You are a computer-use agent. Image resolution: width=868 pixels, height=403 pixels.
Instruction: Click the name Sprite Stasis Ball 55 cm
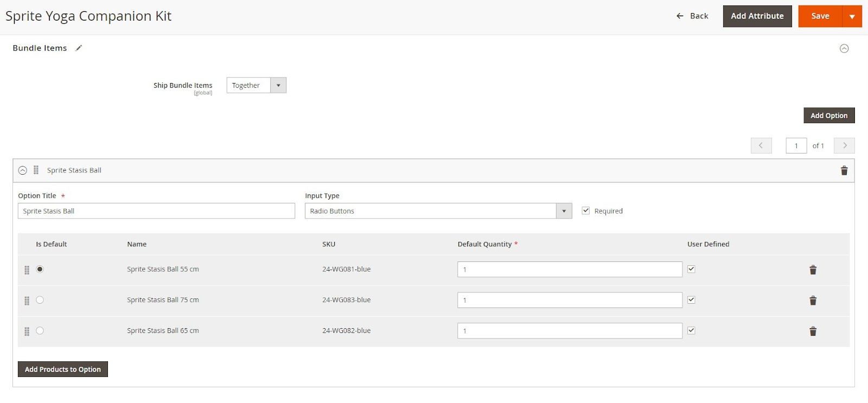(x=163, y=269)
